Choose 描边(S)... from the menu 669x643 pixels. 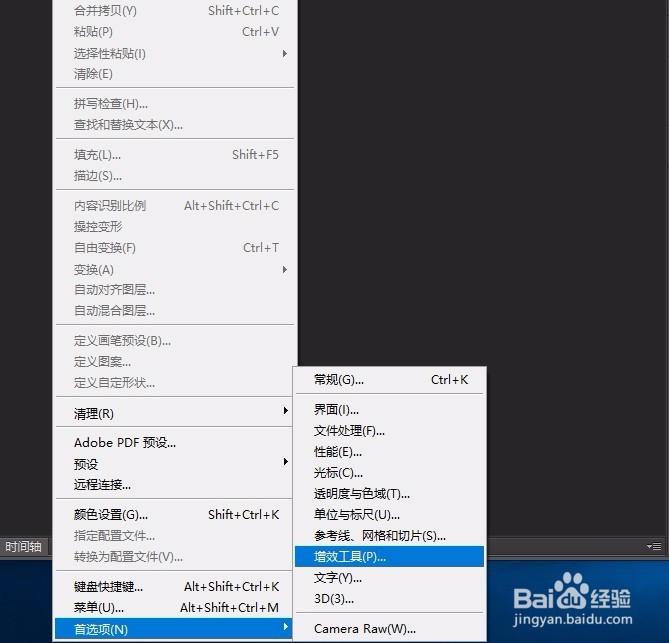pos(175,175)
